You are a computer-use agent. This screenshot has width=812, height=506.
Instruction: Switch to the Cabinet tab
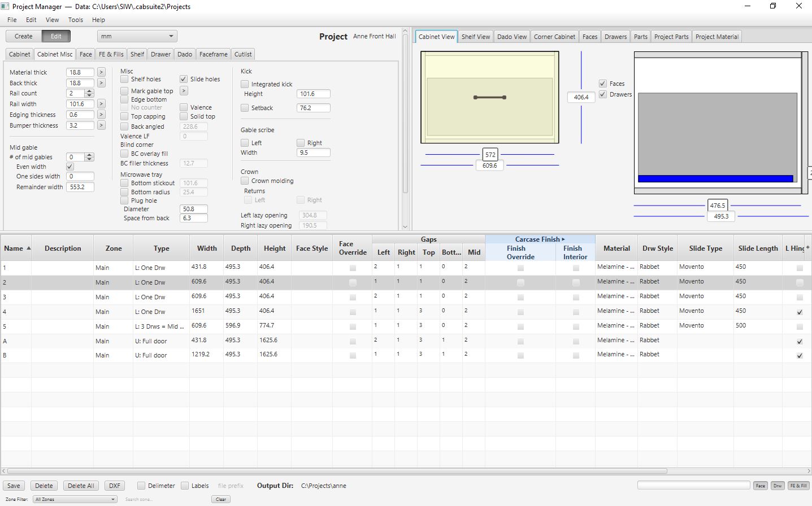19,54
